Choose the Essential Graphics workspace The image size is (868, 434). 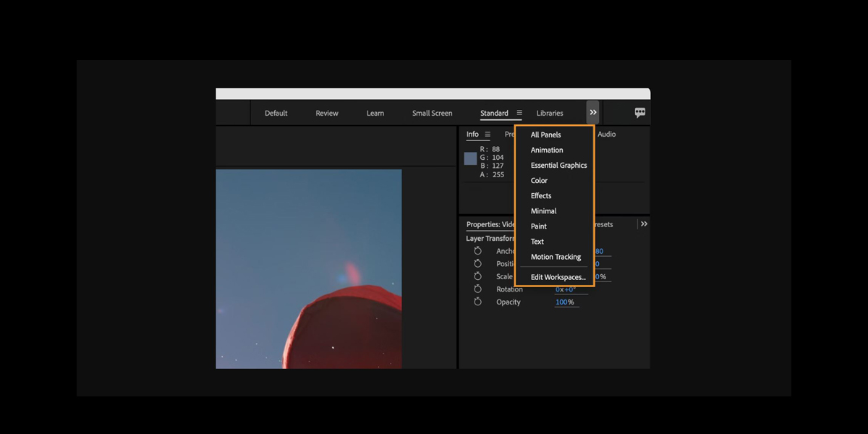point(558,165)
